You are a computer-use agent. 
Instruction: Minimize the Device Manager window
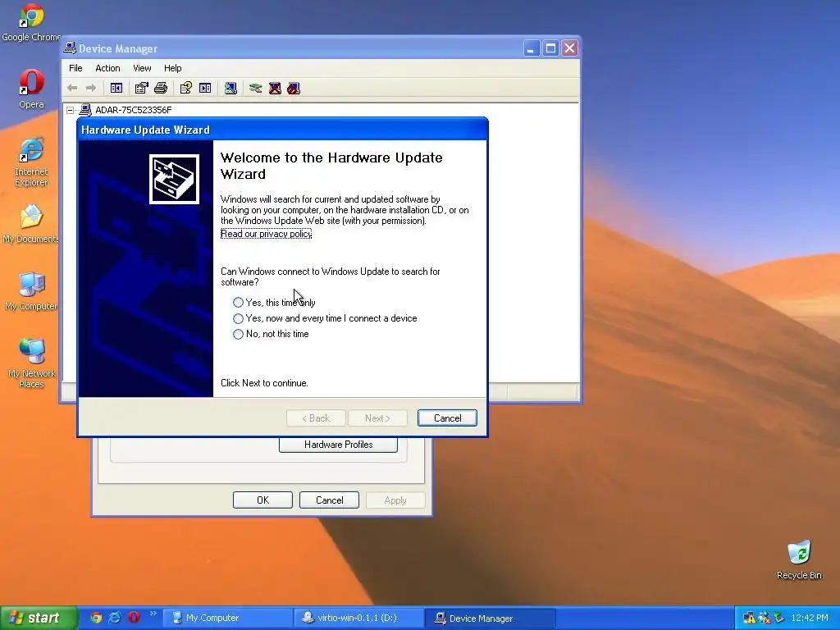[x=531, y=48]
